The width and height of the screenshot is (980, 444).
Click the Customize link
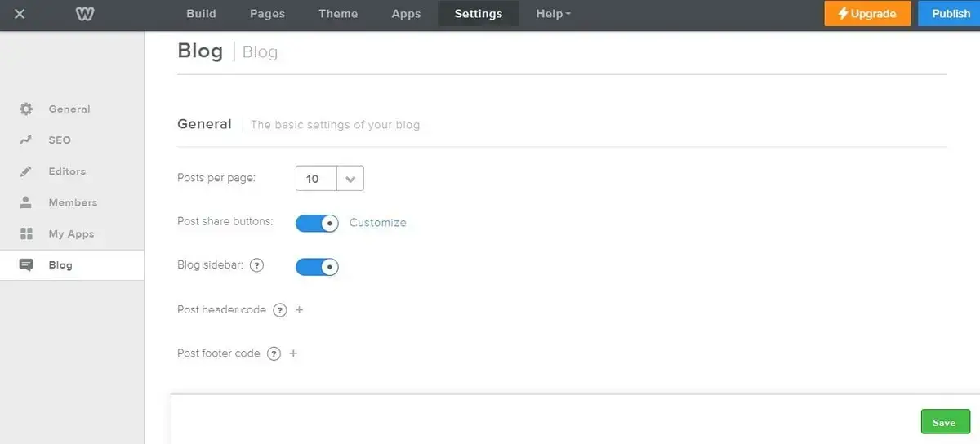[x=377, y=223]
